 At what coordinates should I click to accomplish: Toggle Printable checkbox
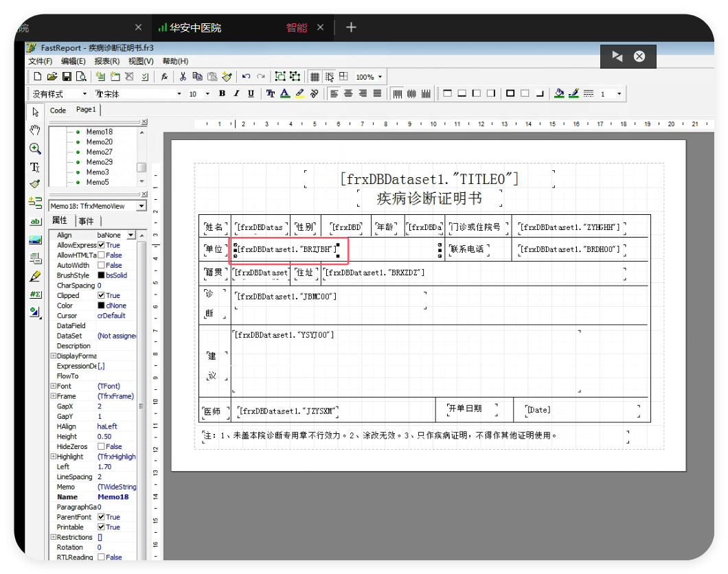tap(101, 527)
